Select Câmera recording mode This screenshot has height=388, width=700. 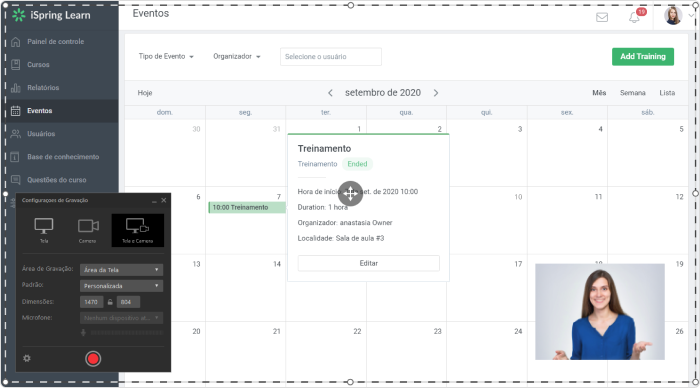(88, 230)
